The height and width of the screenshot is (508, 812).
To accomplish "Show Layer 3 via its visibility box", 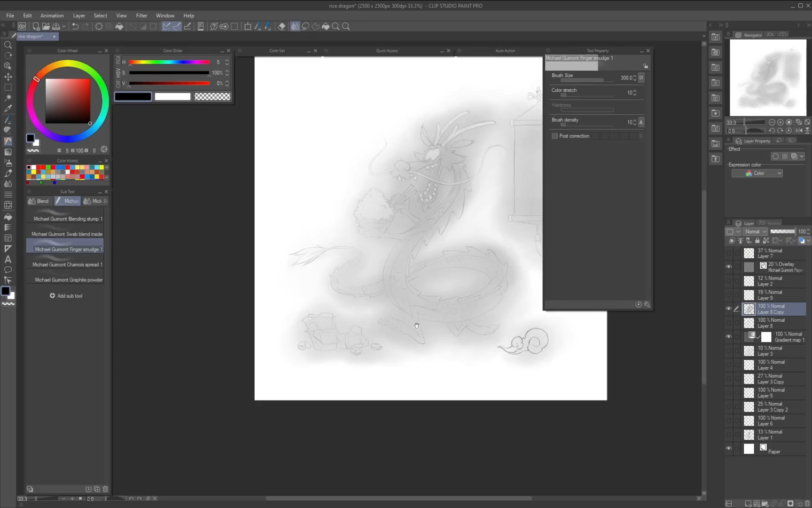I will [x=728, y=351].
